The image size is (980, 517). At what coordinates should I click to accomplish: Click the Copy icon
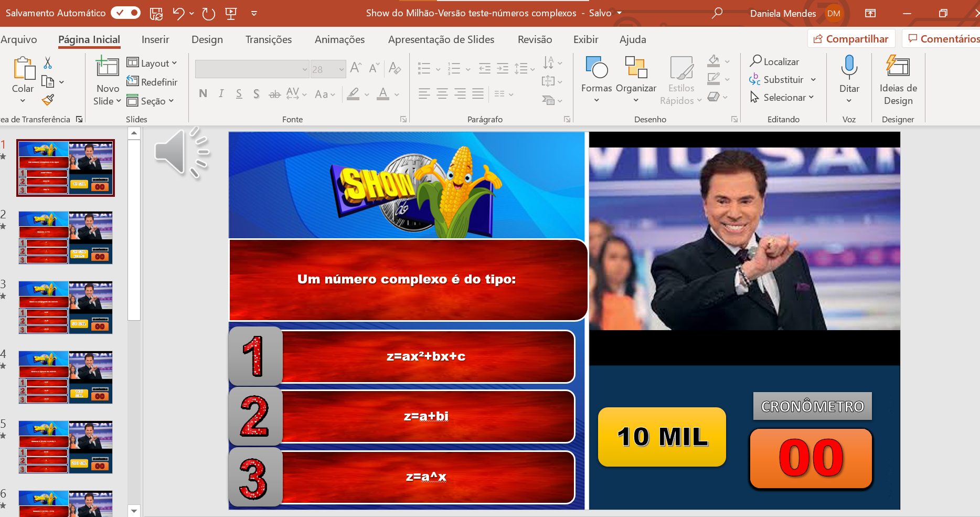click(x=48, y=82)
